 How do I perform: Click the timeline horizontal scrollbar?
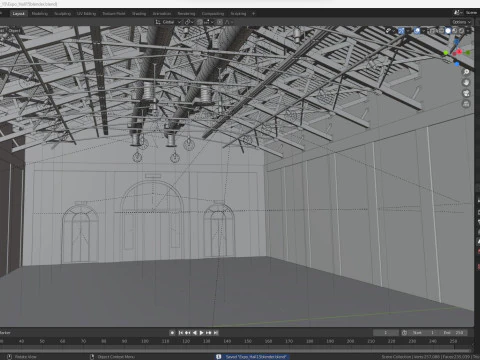[x=236, y=350]
